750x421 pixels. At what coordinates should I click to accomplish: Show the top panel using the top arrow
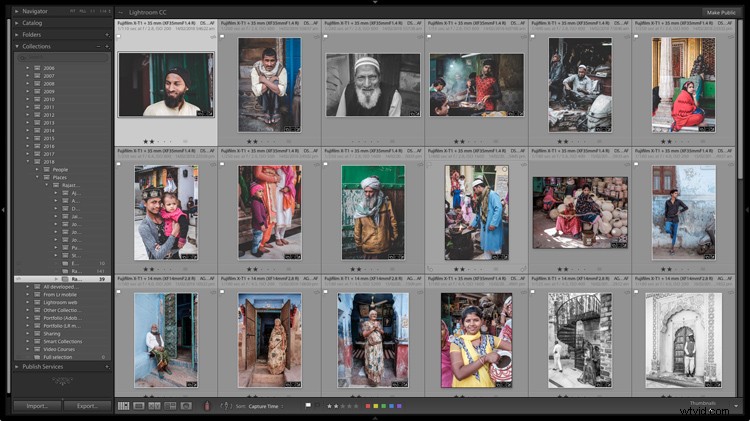375,2
